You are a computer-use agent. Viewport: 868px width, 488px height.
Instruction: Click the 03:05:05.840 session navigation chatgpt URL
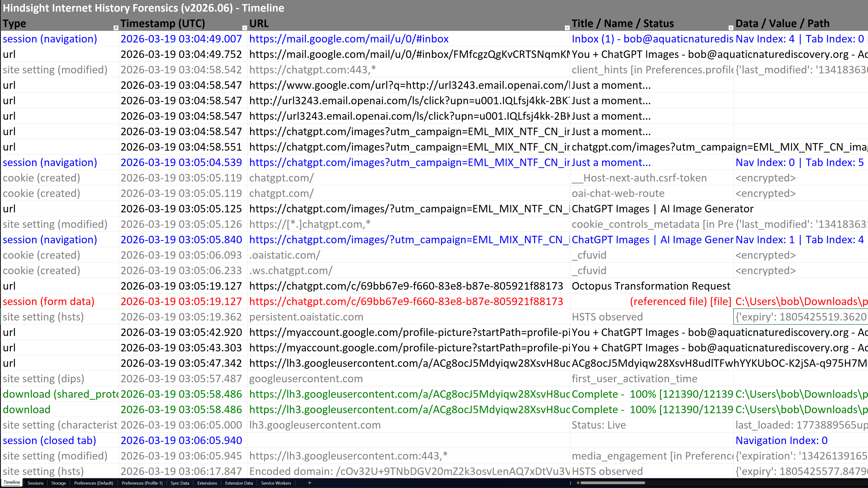(x=409, y=239)
